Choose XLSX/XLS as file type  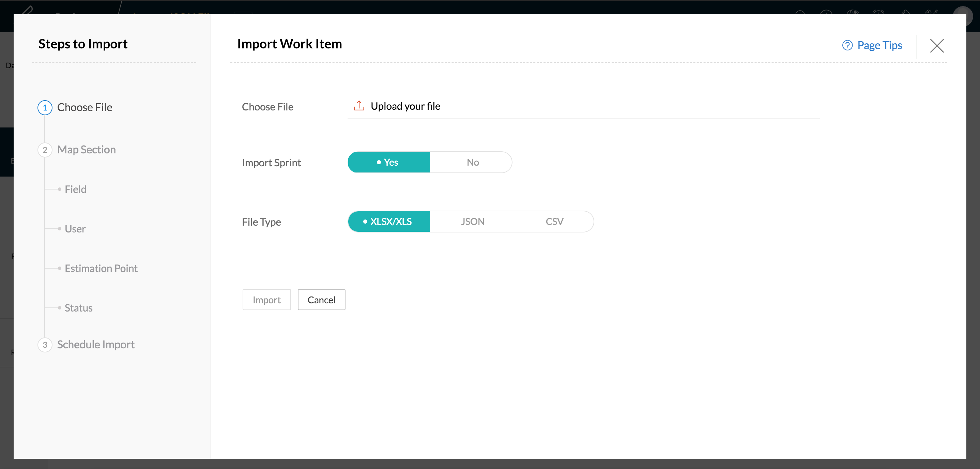point(389,222)
